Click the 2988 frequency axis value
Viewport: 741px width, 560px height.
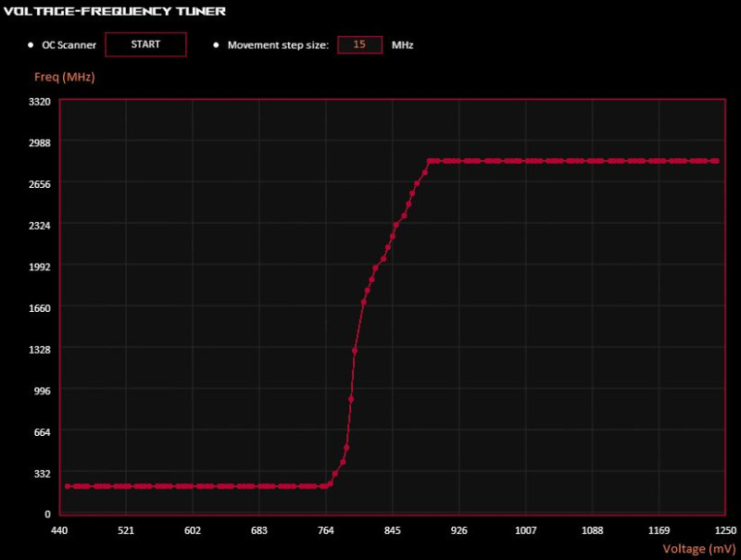click(40, 143)
